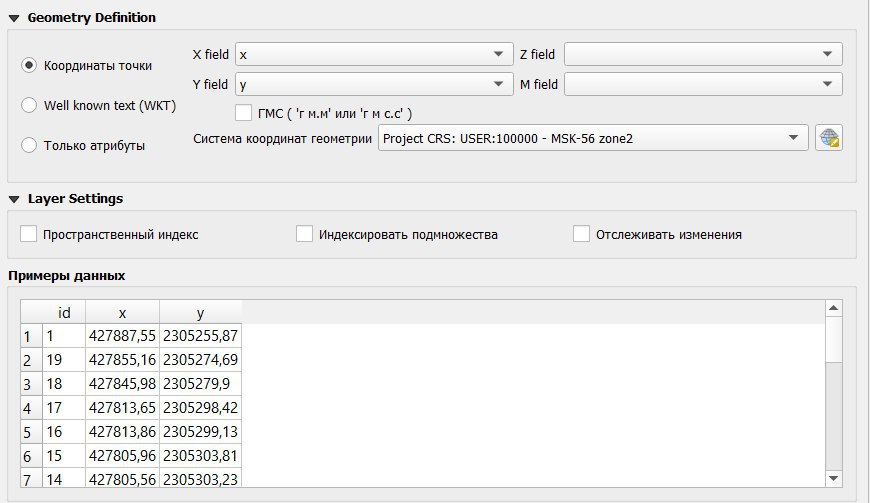Open the M field dropdown

(703, 84)
